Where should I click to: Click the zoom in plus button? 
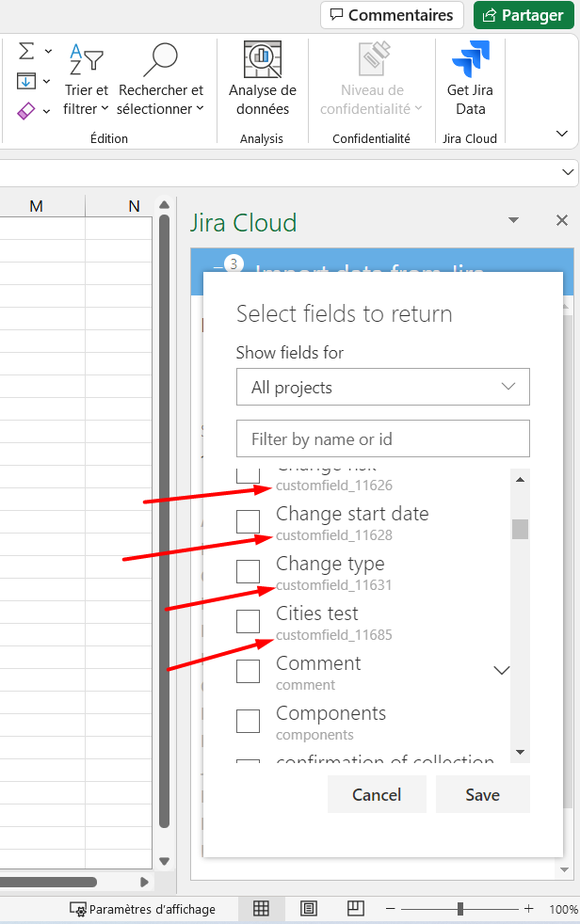[x=529, y=909]
